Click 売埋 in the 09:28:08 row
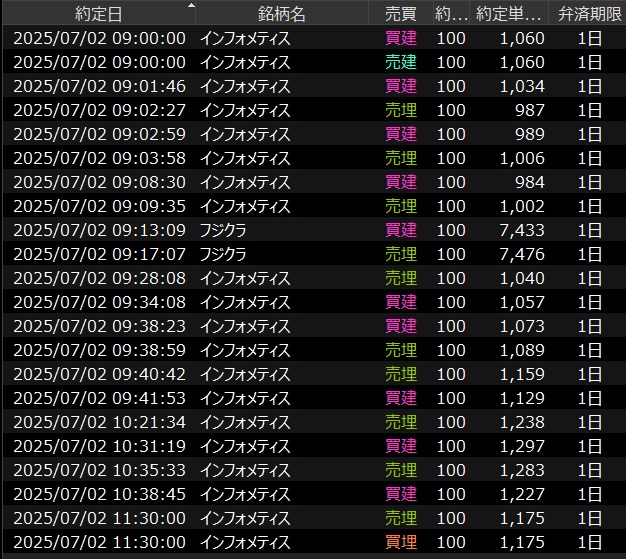 coord(401,278)
